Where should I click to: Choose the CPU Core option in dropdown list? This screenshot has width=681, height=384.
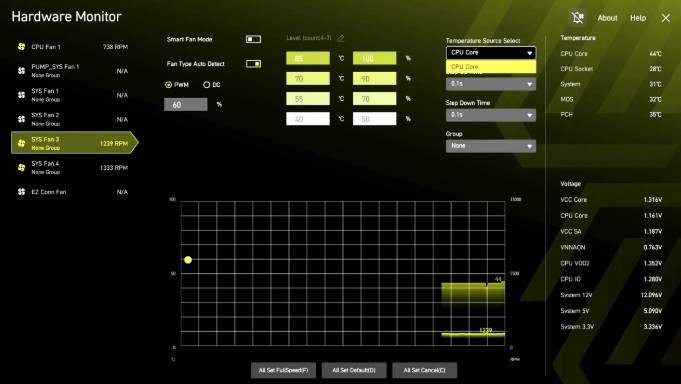tap(491, 66)
